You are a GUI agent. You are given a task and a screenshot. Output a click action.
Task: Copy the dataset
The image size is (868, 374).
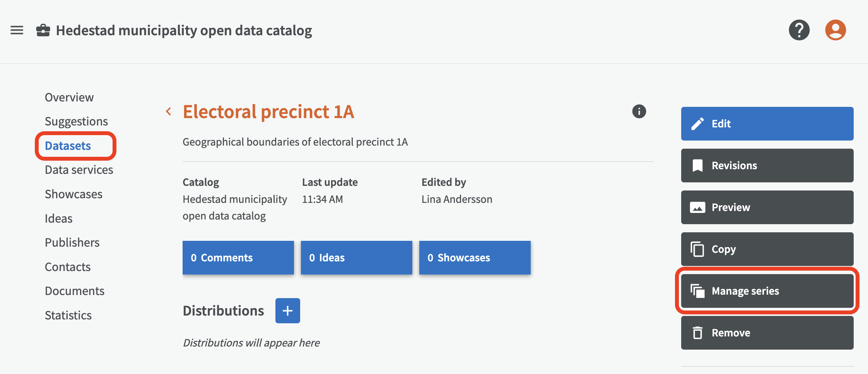click(x=767, y=249)
